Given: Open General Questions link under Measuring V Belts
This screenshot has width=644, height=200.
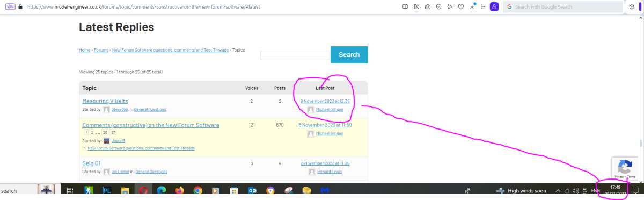Looking at the screenshot, I should pos(150,109).
